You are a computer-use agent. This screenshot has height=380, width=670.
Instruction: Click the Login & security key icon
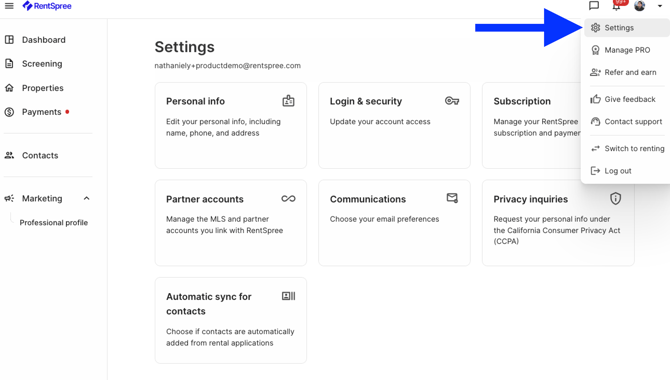point(452,101)
